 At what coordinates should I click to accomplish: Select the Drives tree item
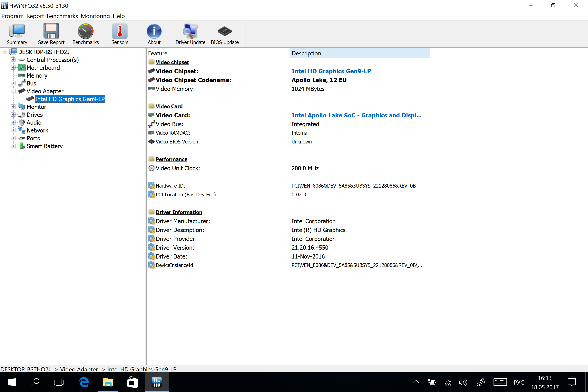[34, 115]
